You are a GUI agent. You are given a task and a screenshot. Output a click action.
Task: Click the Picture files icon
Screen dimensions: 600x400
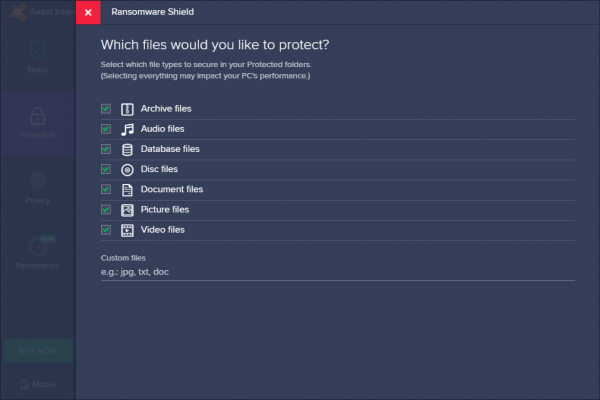[x=127, y=210]
